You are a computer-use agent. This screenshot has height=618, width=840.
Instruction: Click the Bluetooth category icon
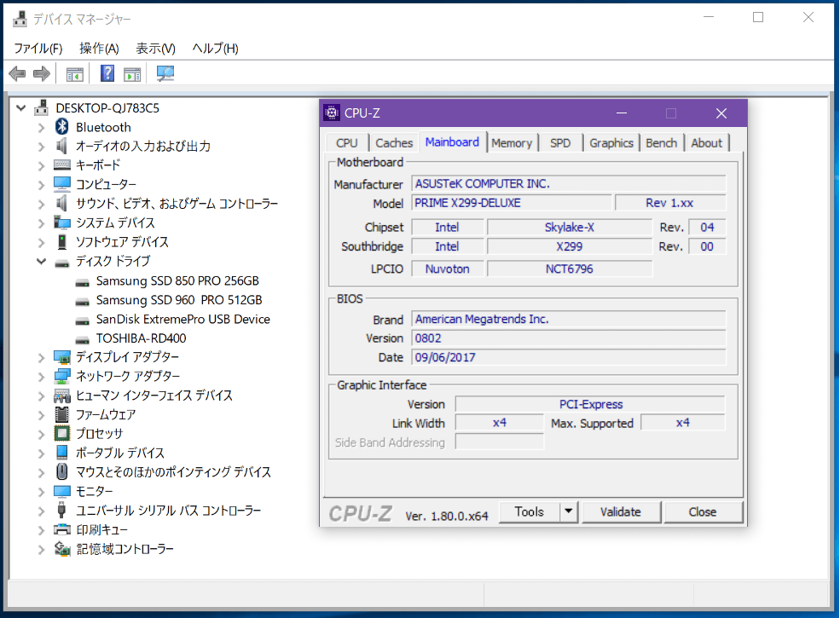click(x=62, y=127)
